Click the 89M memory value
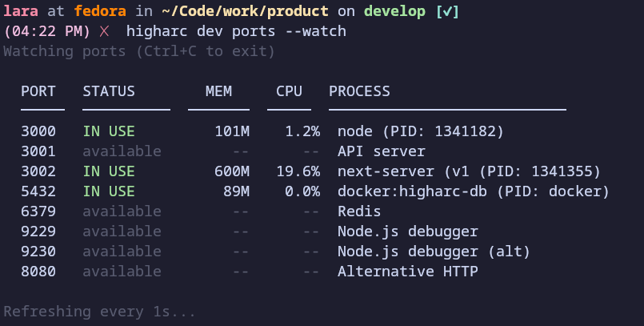644x326 pixels. click(237, 191)
